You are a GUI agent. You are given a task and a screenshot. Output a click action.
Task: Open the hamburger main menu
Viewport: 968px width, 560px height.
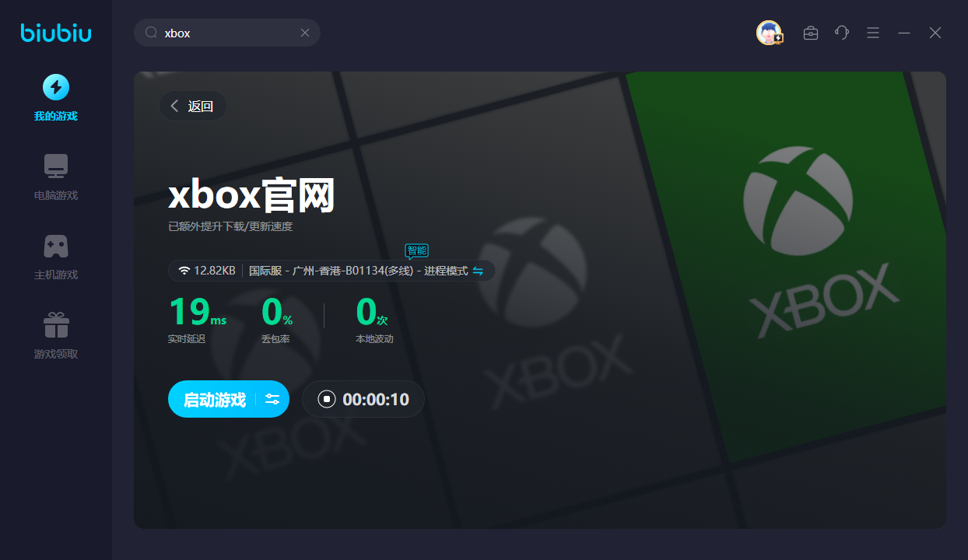click(873, 33)
